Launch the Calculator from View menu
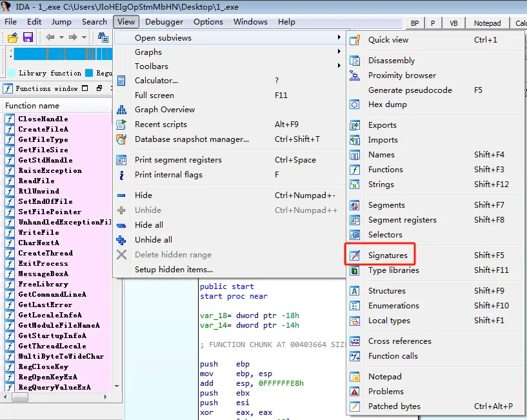This screenshot has height=420, width=527. [156, 81]
